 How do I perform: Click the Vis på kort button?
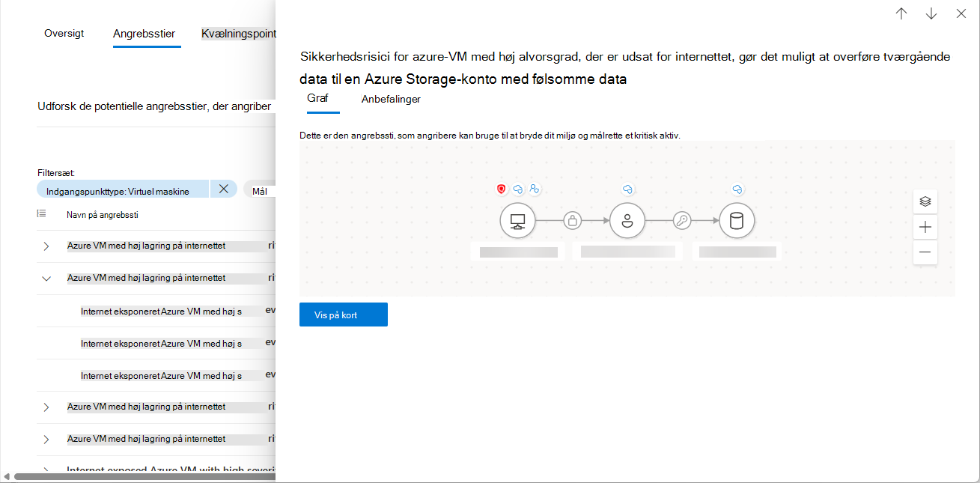[x=344, y=315]
